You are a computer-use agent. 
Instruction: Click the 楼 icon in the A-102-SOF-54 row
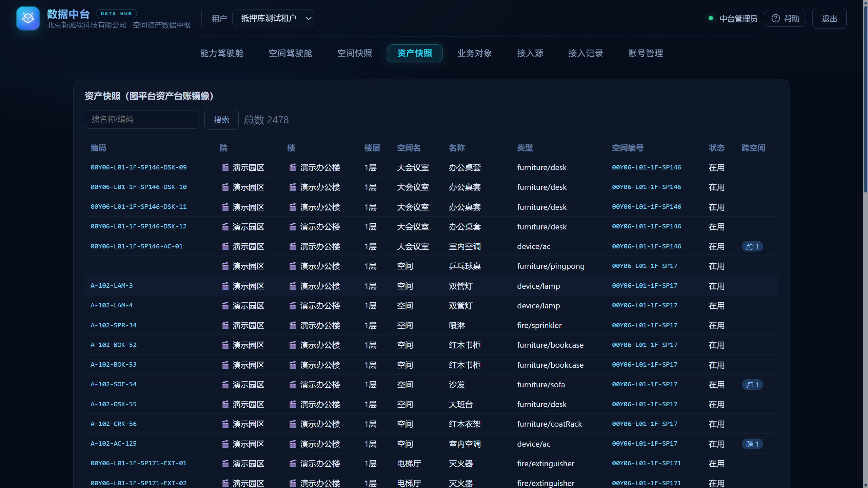click(x=293, y=385)
